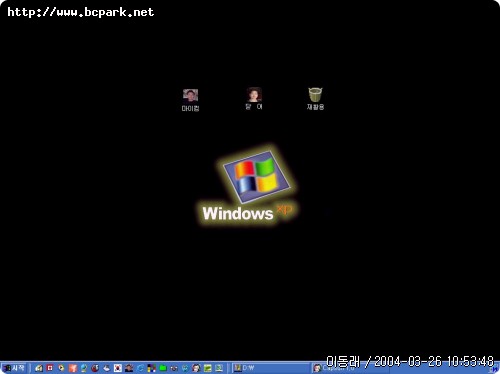This screenshot has height=374, width=500.
Task: Click the 시작 Start button
Action: pyautogui.click(x=13, y=368)
